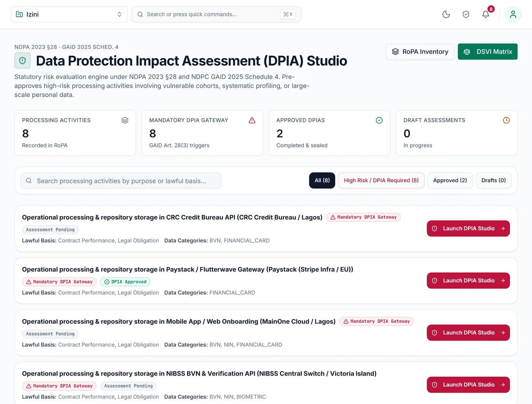Click magnifier icon in activities search bar
Screen dimensions: 532x404
click(x=29, y=181)
